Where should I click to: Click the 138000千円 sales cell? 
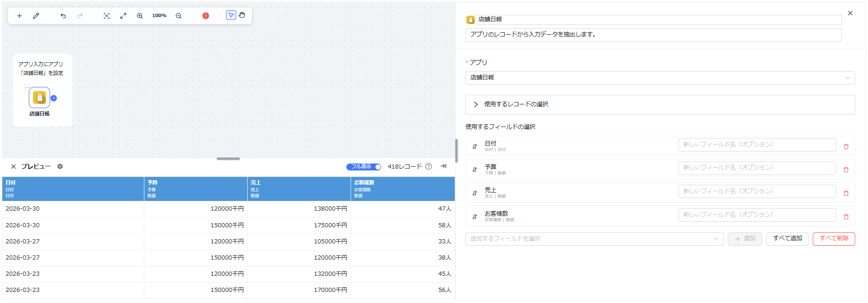(299, 209)
